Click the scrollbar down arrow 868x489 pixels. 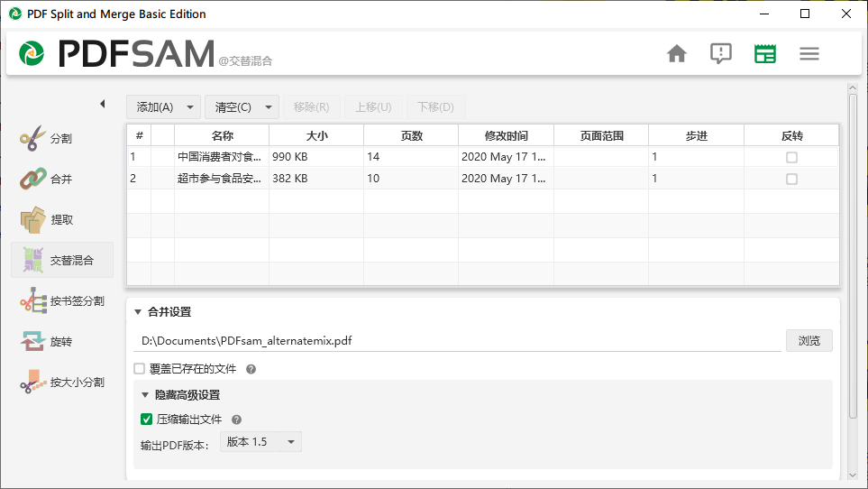coord(853,475)
